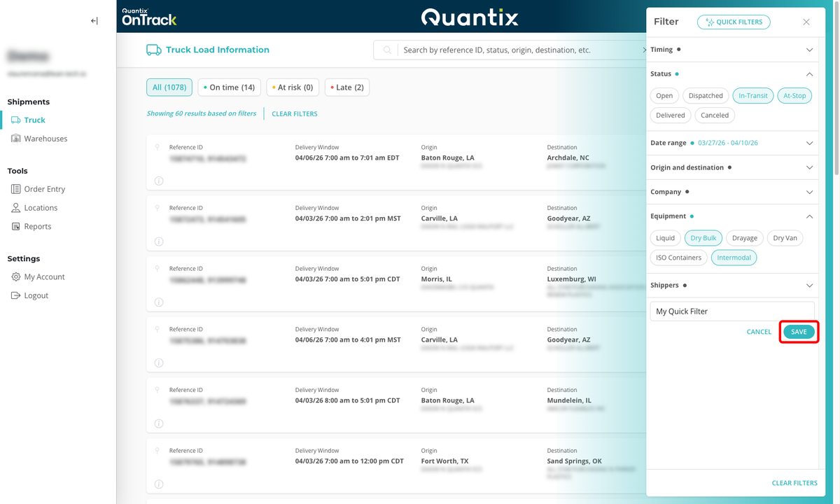Click CLEAR FILTERS at the panel bottom
Screen dimensions: 840x504
794,482
